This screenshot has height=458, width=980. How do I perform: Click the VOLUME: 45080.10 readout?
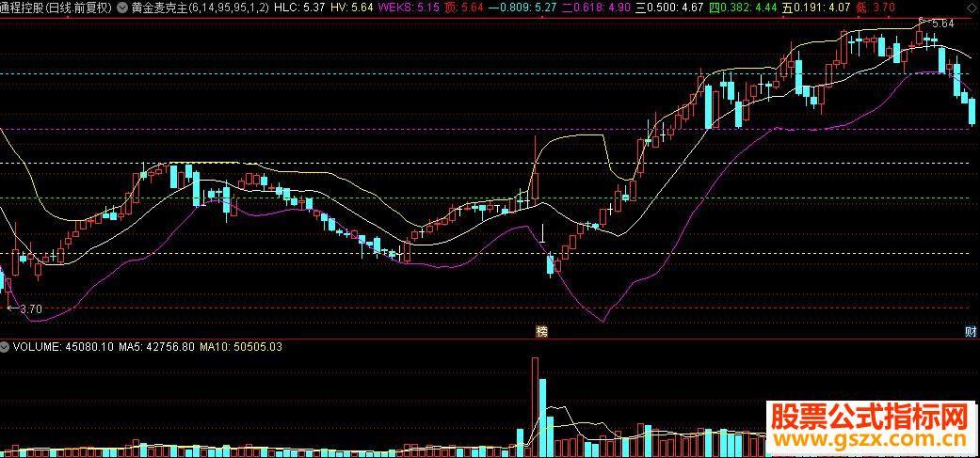coord(63,346)
